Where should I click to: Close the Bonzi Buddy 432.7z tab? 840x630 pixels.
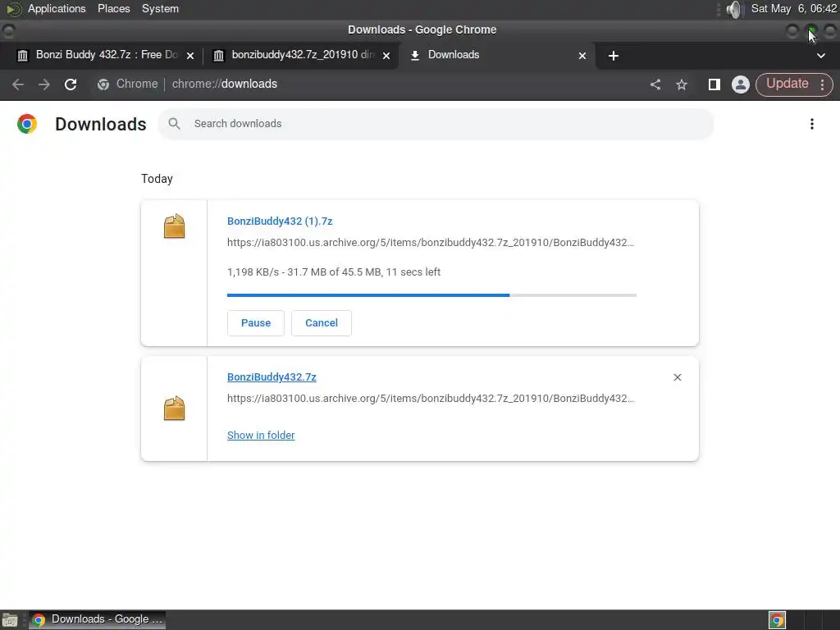click(190, 55)
